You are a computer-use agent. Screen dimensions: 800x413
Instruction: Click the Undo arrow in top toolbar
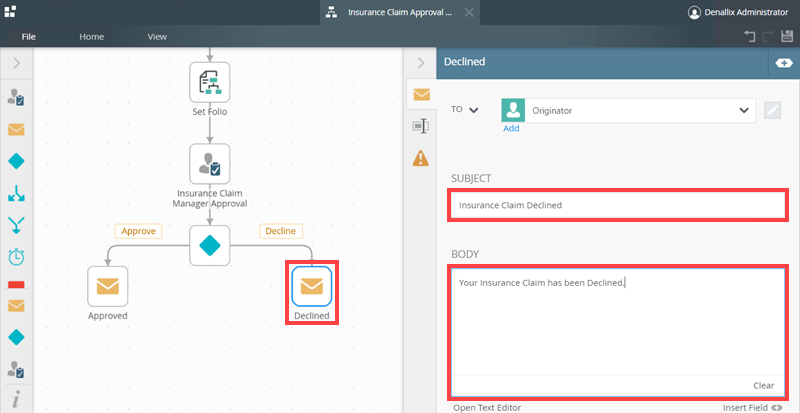pyautogui.click(x=749, y=37)
